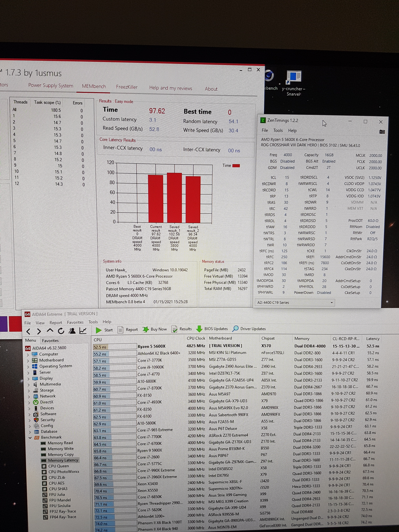Select the Ryzen 5 5600X result row

[x=237, y=346]
